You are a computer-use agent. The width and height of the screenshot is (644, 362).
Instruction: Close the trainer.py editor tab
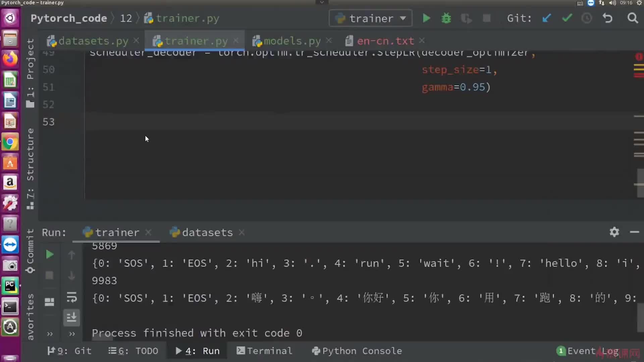tap(236, 41)
